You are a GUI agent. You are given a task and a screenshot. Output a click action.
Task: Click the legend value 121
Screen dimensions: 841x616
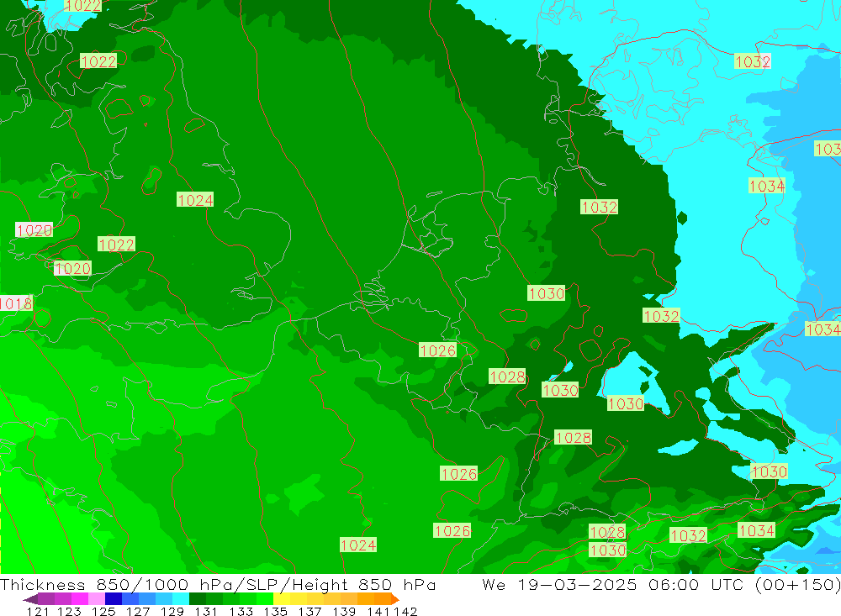click(38, 611)
